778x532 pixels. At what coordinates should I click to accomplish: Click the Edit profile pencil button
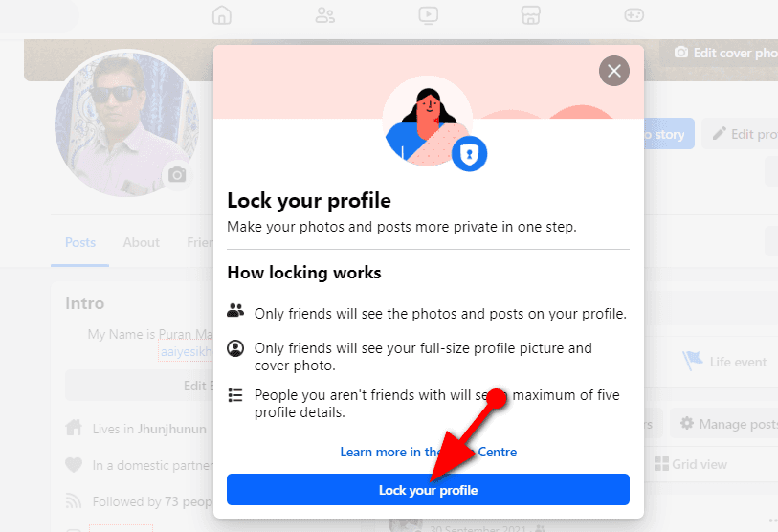tap(742, 134)
